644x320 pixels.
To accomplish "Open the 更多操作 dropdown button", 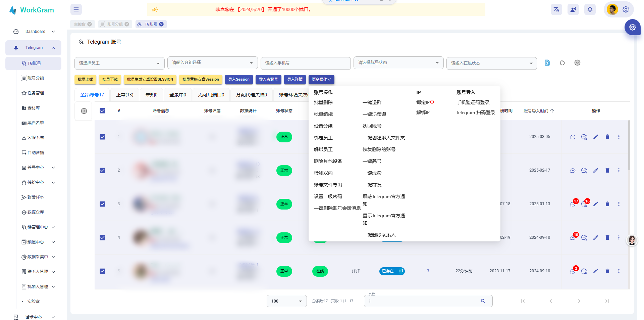I will point(321,79).
